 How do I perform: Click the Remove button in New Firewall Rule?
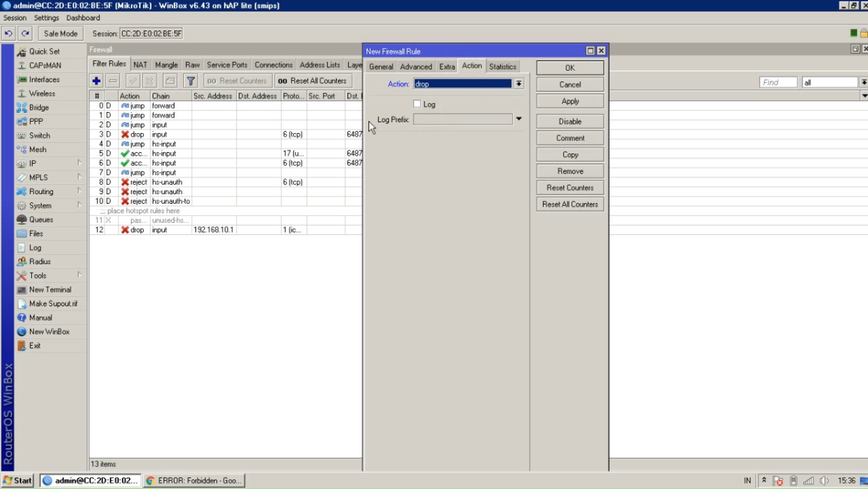570,171
